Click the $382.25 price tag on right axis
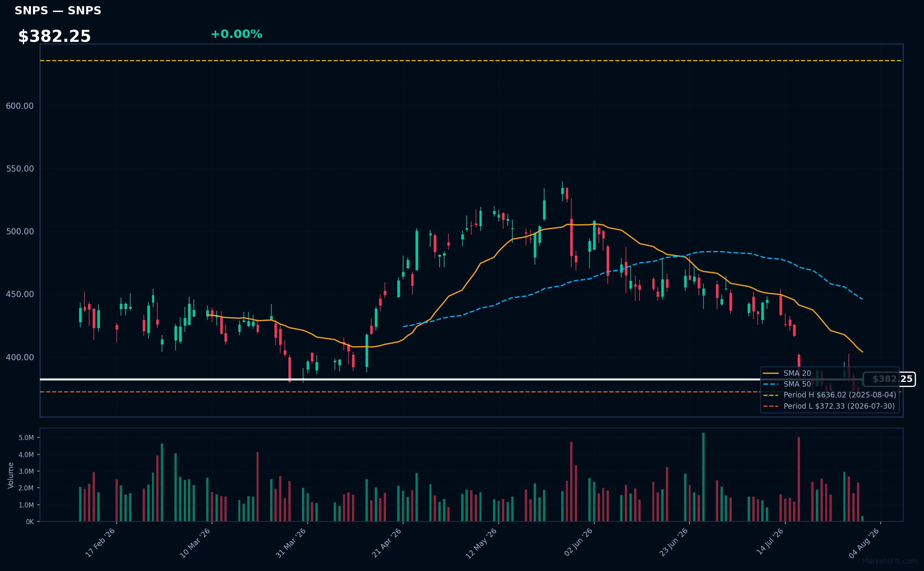The height and width of the screenshot is (571, 924). click(890, 379)
